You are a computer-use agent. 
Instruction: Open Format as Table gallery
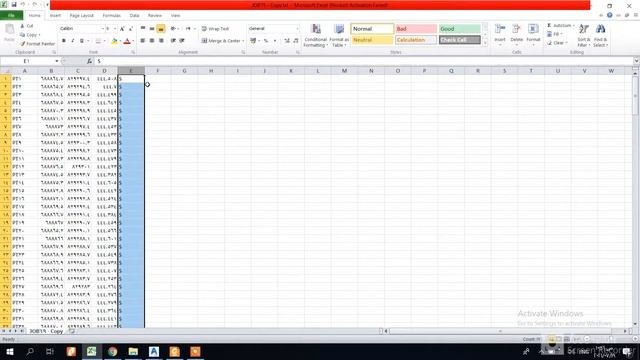click(x=339, y=36)
